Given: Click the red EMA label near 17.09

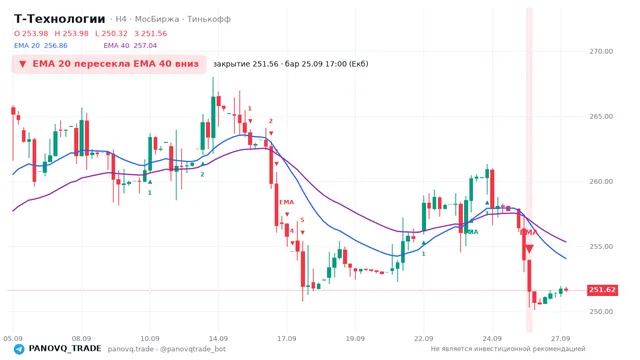Looking at the screenshot, I should [287, 202].
